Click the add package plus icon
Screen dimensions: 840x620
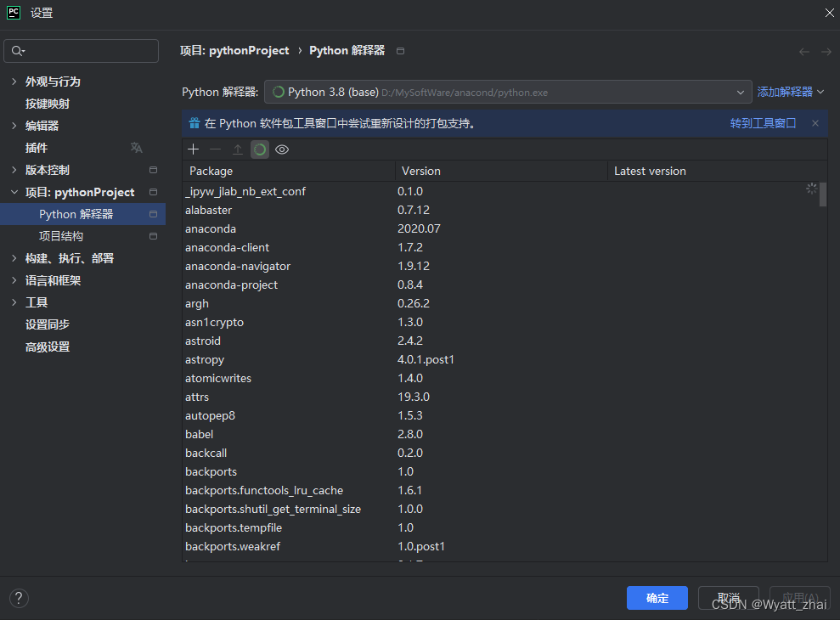point(194,149)
